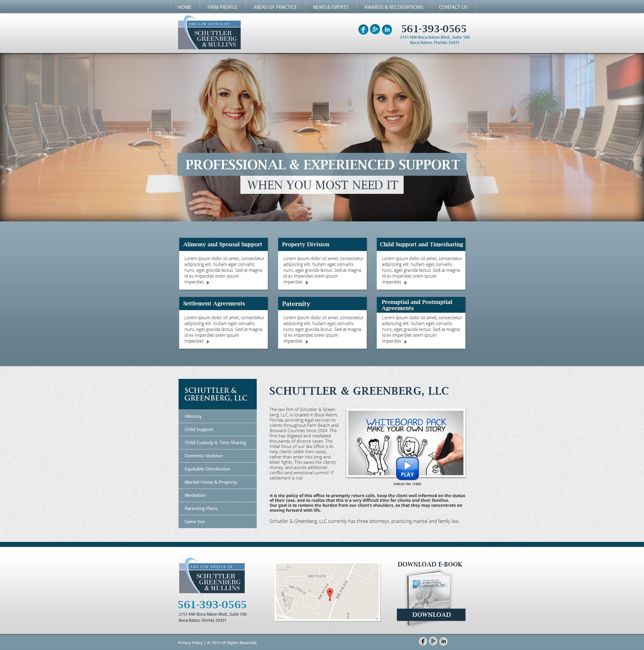Switch to the CONTACT US page
The width and height of the screenshot is (644, 650).
pos(453,7)
